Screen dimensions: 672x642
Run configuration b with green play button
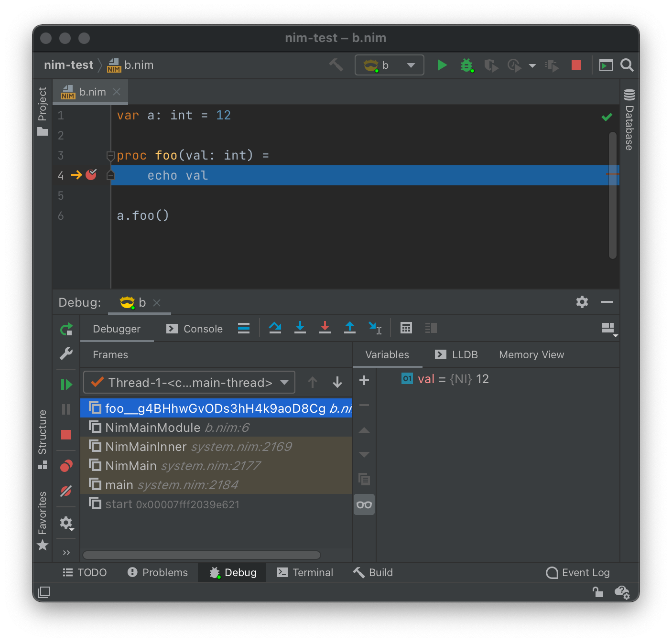[x=442, y=65]
